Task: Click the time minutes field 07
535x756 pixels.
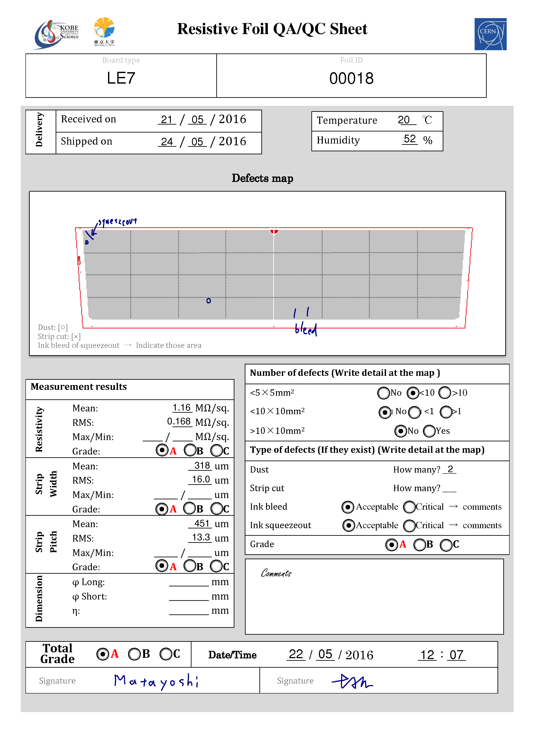Action: pyautogui.click(x=457, y=655)
